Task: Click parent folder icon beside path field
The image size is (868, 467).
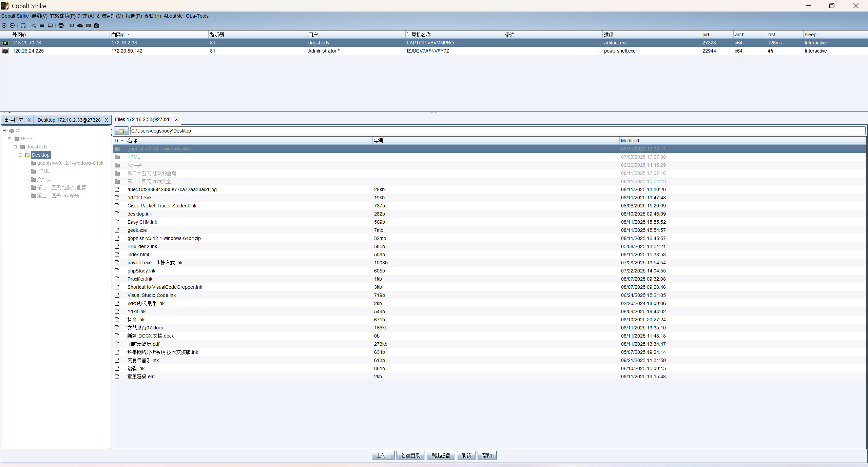Action: pos(121,131)
